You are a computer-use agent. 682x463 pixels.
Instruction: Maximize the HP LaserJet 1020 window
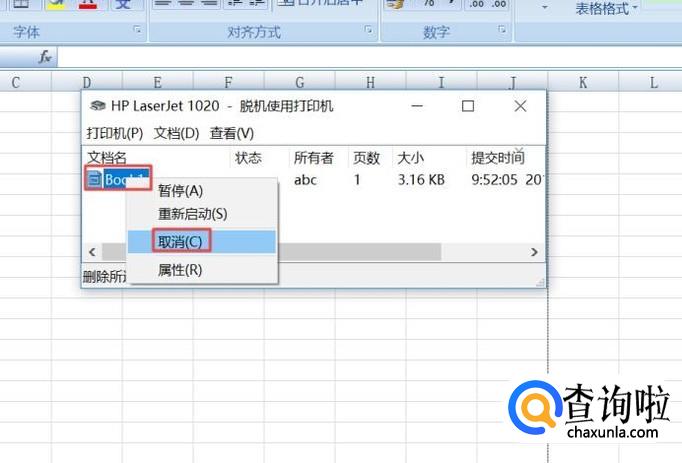[468, 106]
